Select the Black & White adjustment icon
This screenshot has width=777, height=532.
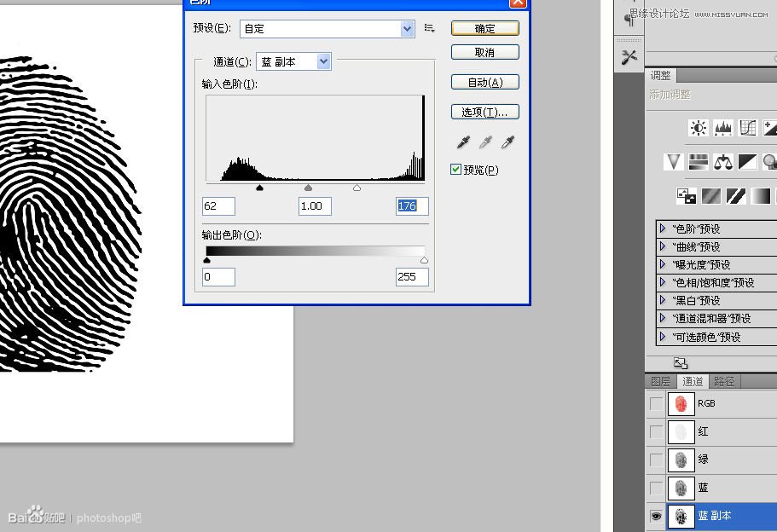748,162
